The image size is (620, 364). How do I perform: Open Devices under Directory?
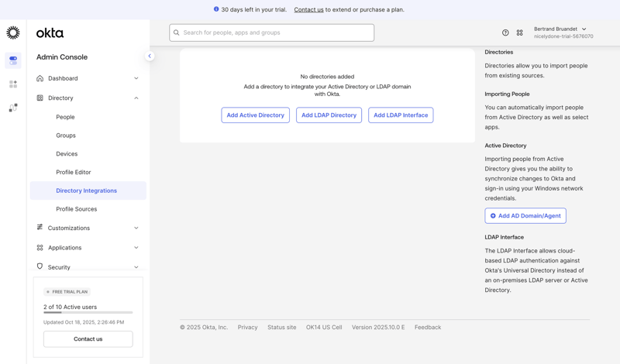pyautogui.click(x=67, y=154)
